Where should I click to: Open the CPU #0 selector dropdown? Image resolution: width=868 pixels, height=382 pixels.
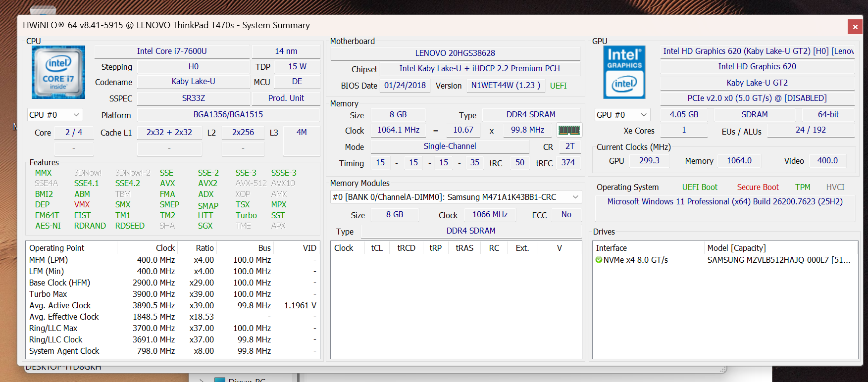point(55,115)
